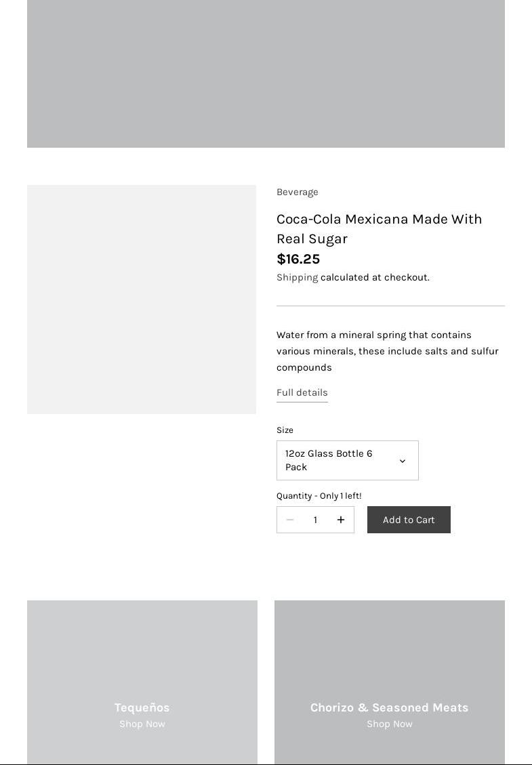532x765 pixels.
Task: Click Shop Now under Tequeños
Action: (142, 724)
